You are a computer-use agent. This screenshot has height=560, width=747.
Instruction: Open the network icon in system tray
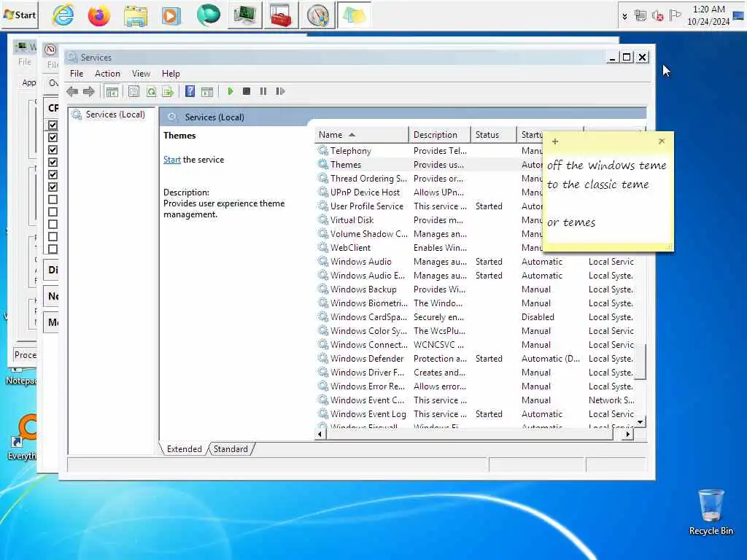click(640, 16)
